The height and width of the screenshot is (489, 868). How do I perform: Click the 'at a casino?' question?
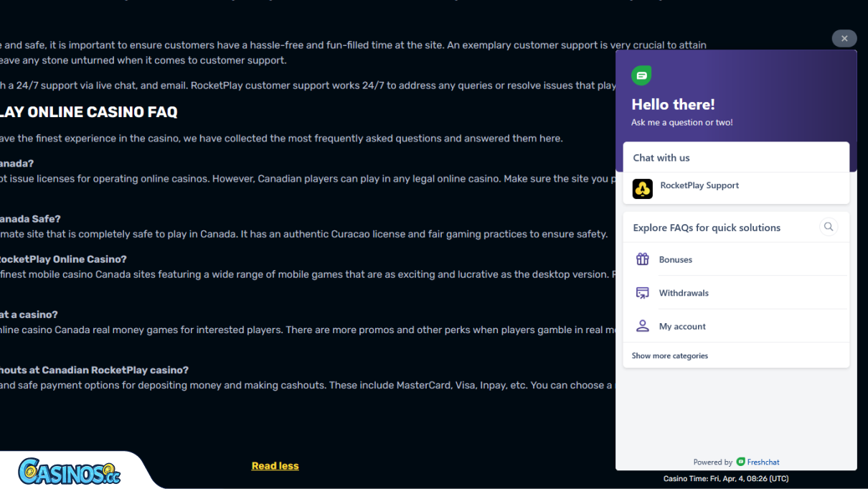point(29,315)
